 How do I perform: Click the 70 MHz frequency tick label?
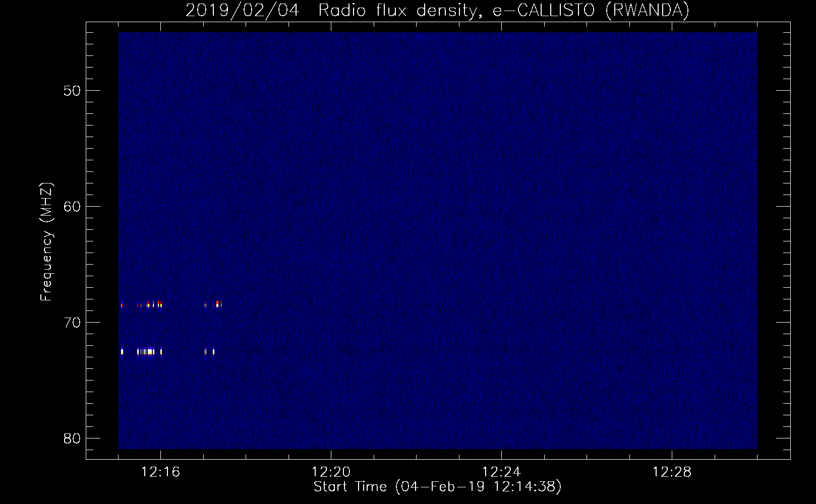coord(72,323)
